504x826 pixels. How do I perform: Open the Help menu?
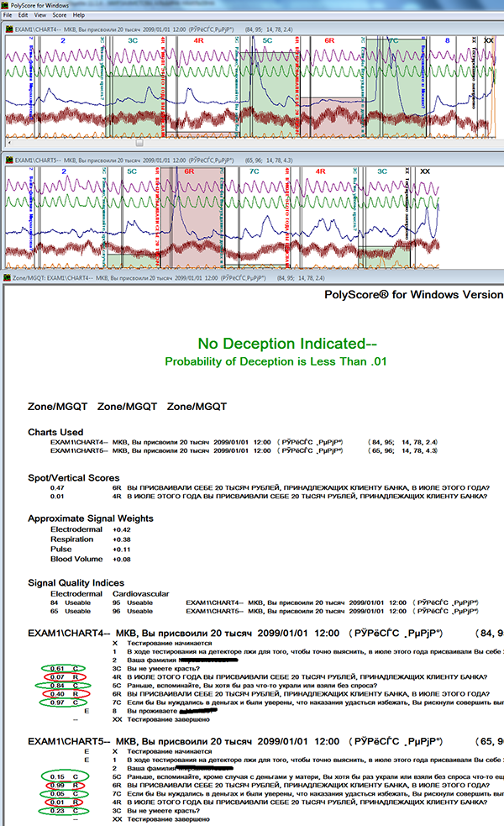pyautogui.click(x=78, y=15)
